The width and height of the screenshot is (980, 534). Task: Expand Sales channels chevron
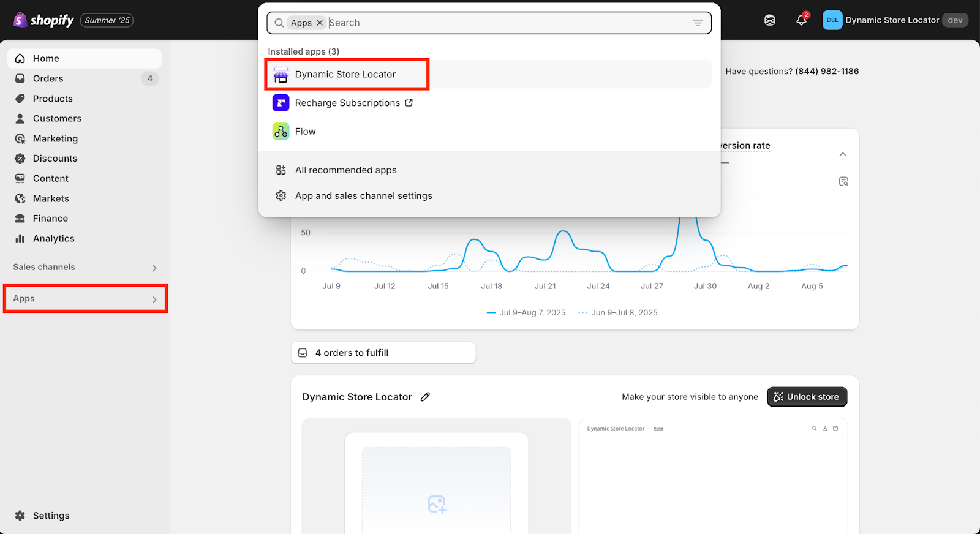pos(154,268)
